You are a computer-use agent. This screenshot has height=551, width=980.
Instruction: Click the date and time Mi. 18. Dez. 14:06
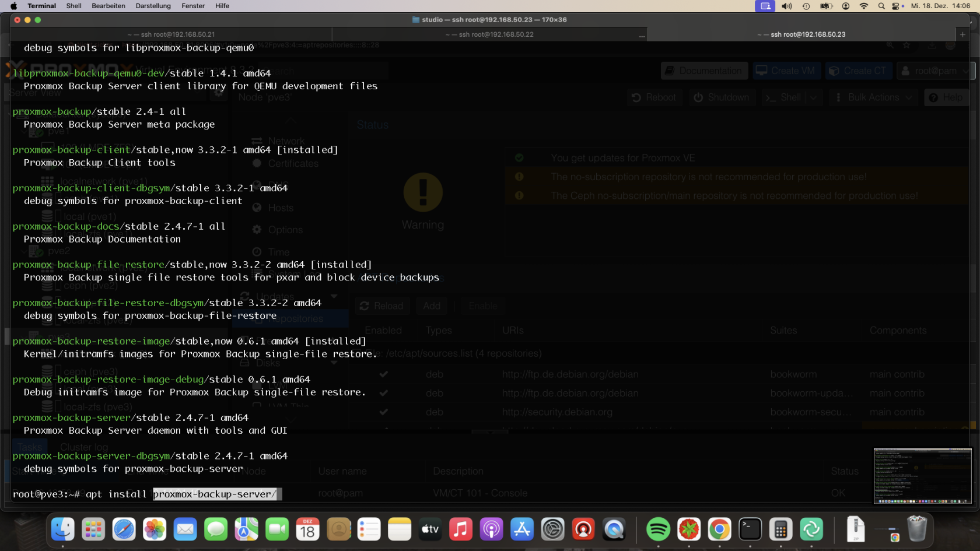(940, 6)
